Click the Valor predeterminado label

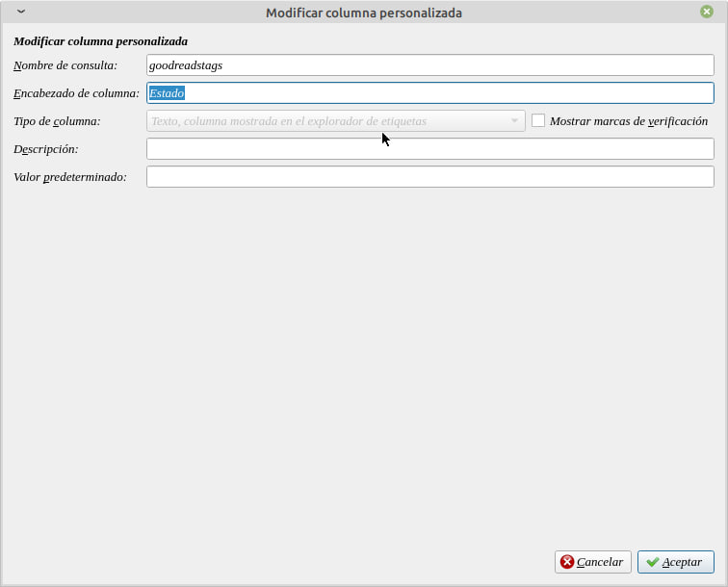70,177
